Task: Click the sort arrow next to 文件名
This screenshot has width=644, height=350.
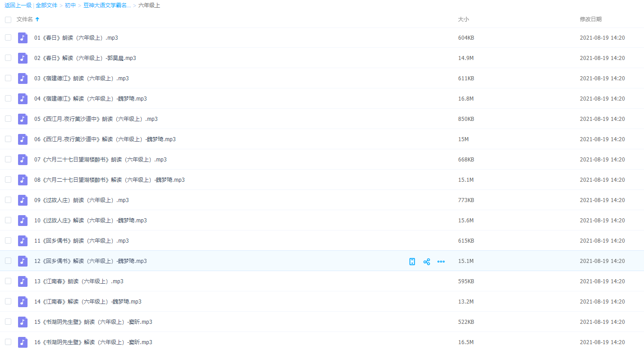Action: 37,19
